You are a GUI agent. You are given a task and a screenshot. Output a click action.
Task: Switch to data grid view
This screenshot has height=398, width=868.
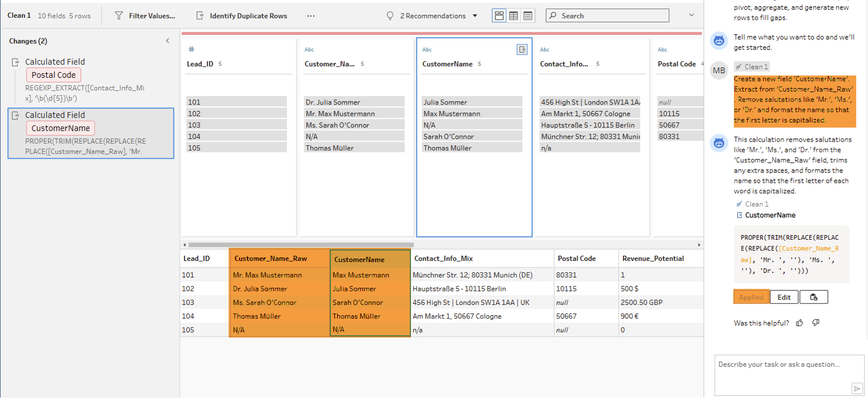pos(513,16)
